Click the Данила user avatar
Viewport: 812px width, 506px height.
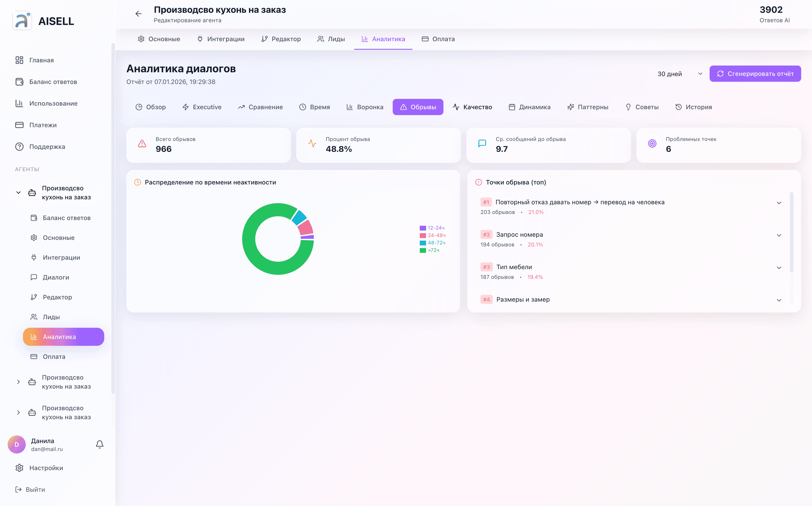tap(17, 444)
